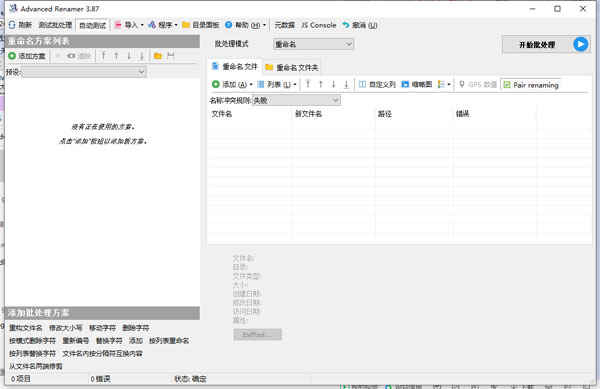Click the GPS data map-pin icon
Screen dimensions: 600x389
coord(462,85)
